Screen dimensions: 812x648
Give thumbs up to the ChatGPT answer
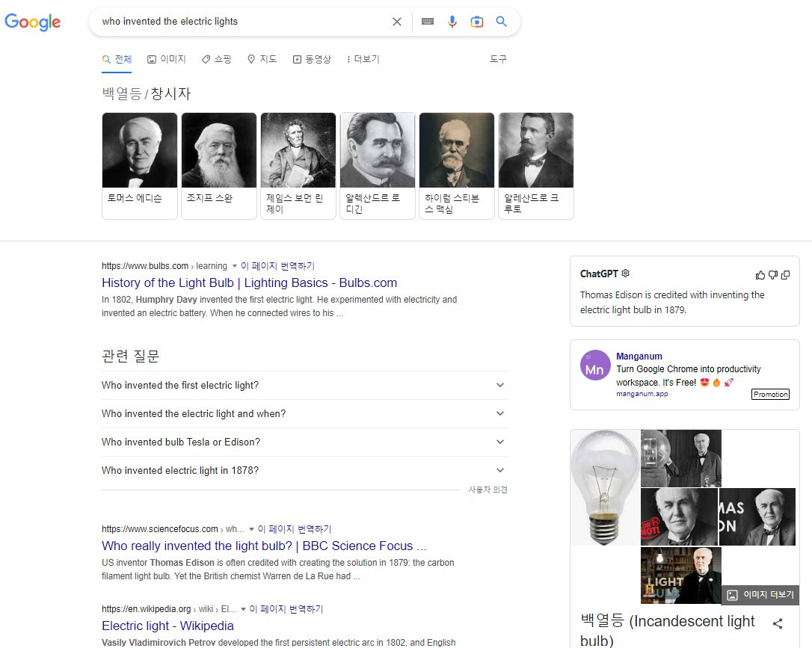760,275
